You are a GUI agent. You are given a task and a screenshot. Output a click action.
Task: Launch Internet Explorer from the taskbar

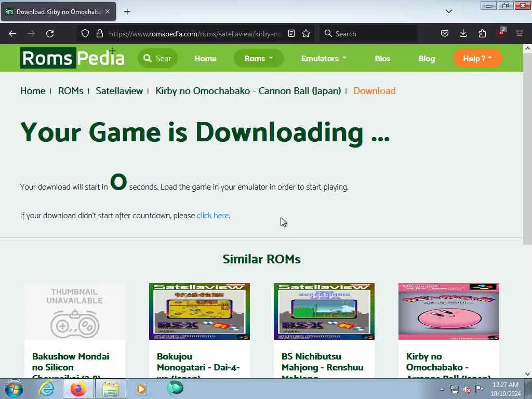tap(46, 389)
